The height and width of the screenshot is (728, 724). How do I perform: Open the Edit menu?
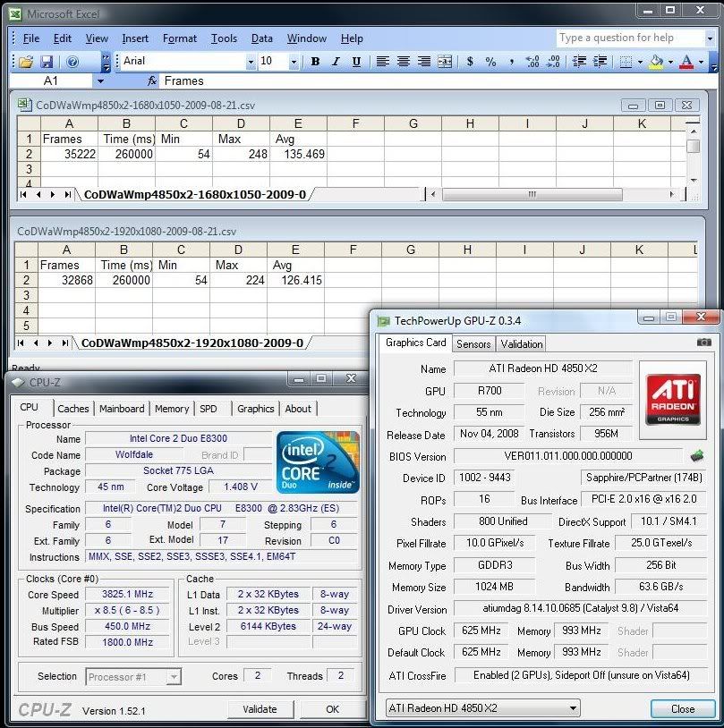click(63, 38)
